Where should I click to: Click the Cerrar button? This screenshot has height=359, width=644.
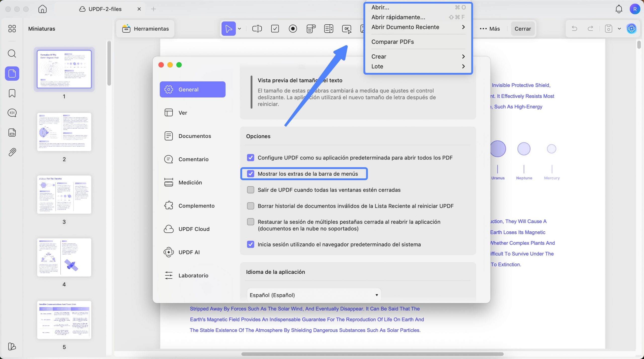[523, 29]
